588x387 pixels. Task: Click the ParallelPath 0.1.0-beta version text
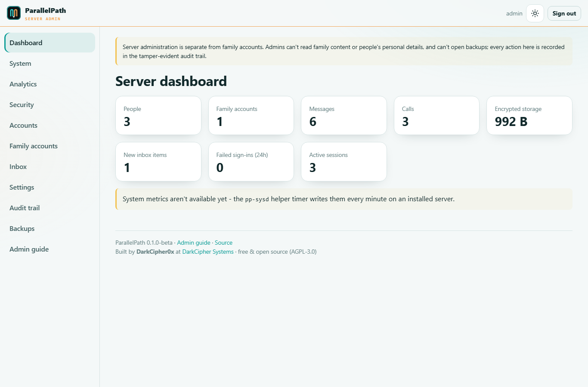[x=144, y=243]
